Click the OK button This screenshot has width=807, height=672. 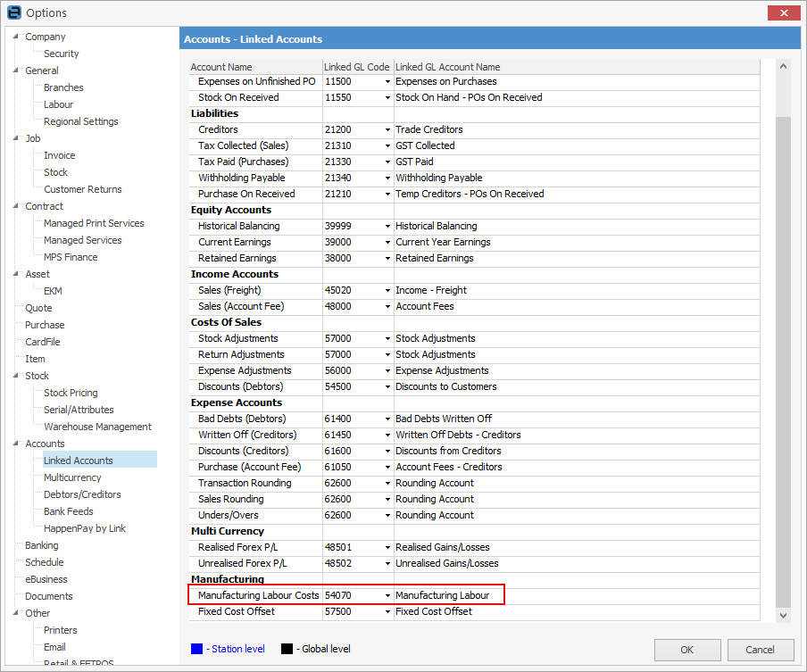[687, 650]
